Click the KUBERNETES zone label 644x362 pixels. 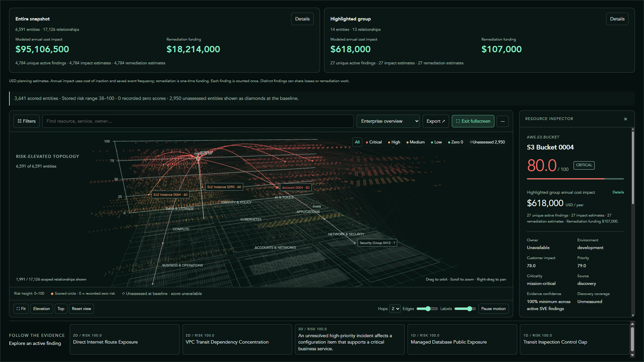(251, 220)
